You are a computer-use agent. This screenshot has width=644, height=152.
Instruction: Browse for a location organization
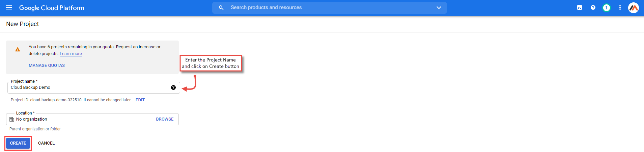tap(165, 119)
